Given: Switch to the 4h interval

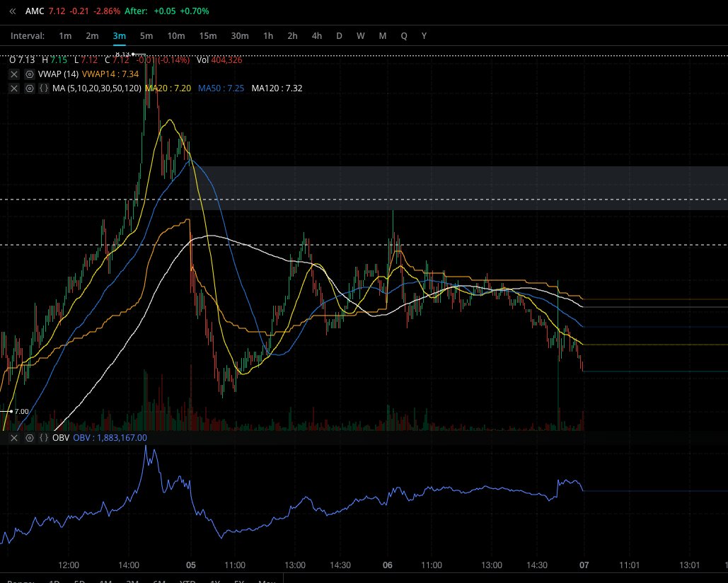Looking at the screenshot, I should click(317, 36).
